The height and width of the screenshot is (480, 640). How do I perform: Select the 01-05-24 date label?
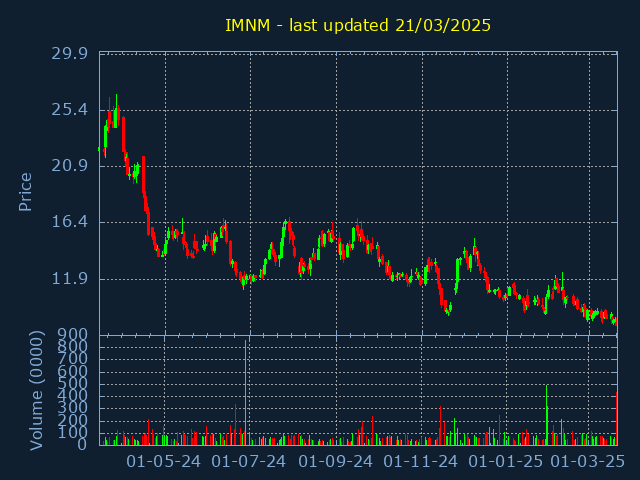point(163,462)
